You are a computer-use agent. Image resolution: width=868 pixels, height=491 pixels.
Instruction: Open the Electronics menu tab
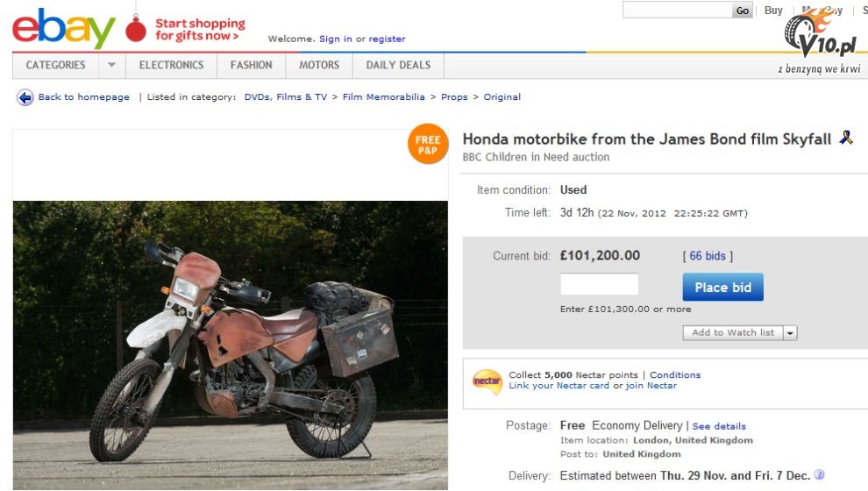tap(172, 65)
